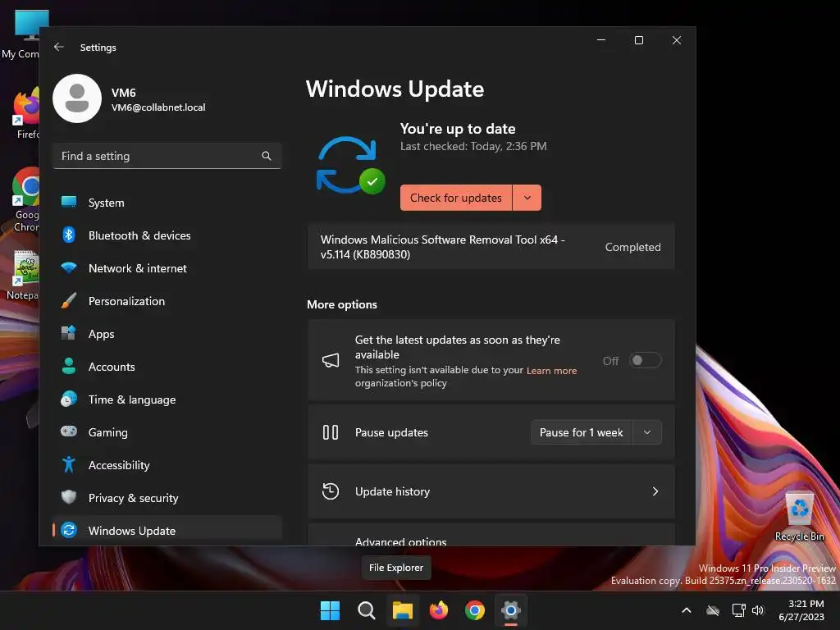Open the Windows Start menu
This screenshot has width=840, height=630.
pos(330,610)
